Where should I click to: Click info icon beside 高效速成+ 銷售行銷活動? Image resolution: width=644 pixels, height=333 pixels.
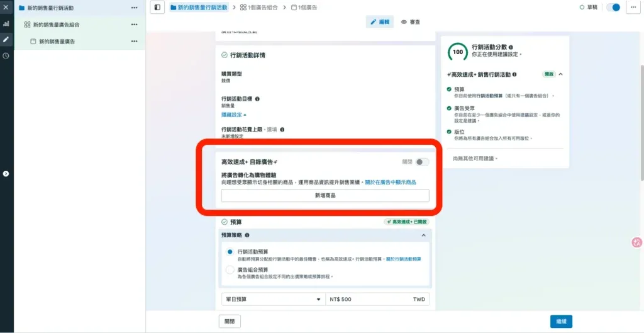(514, 75)
